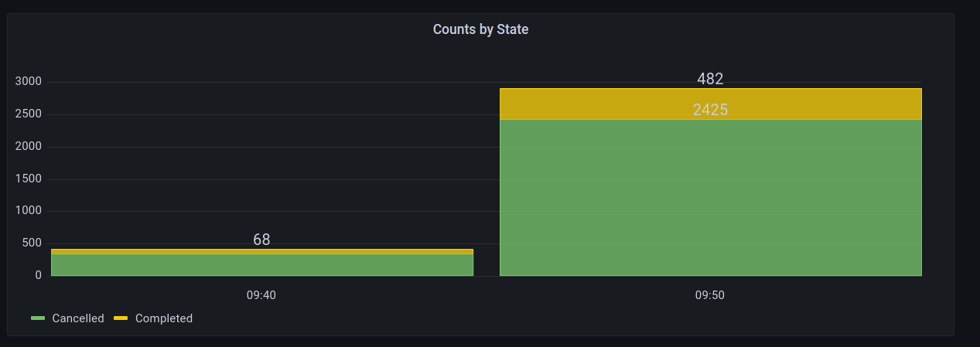Toggle the Completed series in the legend
Viewport: 980px width, 347px height.
coord(164,318)
